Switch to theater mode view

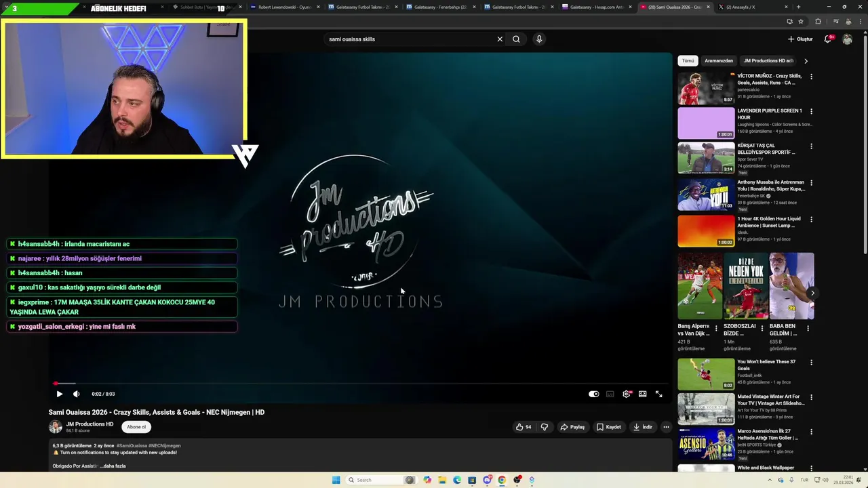[642, 394]
